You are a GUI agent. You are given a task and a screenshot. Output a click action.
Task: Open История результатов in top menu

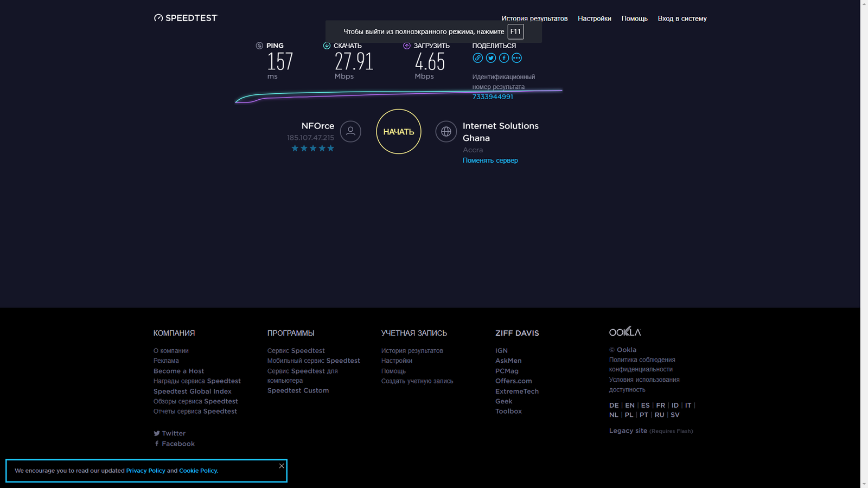[x=534, y=18]
